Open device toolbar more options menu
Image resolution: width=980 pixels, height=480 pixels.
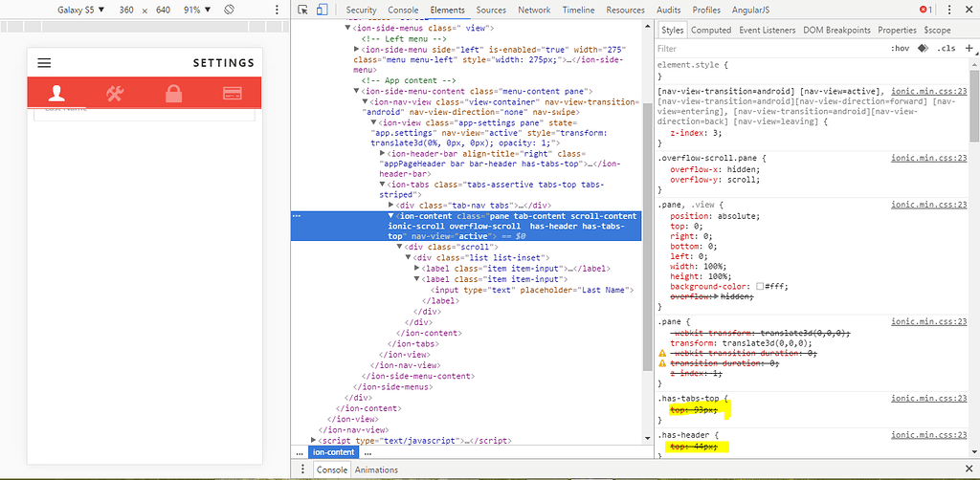tap(278, 10)
